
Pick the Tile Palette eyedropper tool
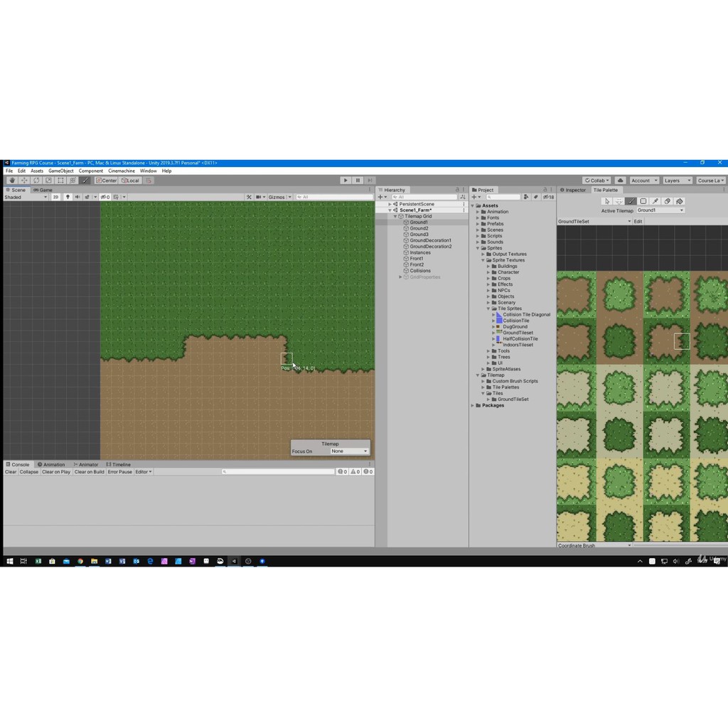point(655,201)
